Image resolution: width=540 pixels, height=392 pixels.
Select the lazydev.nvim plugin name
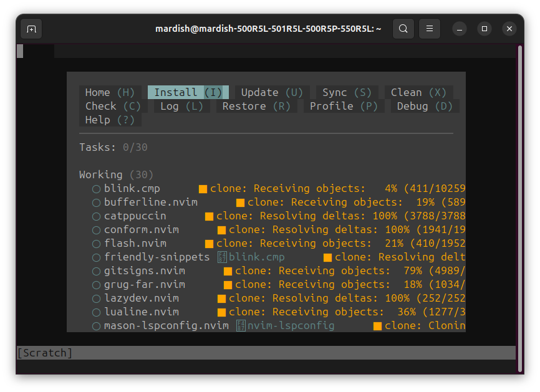(x=142, y=299)
